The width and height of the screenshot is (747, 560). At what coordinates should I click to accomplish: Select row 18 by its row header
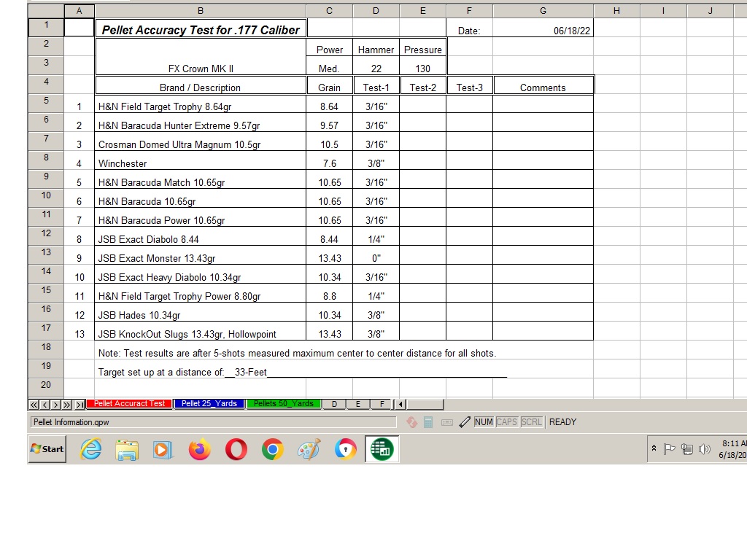[46, 350]
